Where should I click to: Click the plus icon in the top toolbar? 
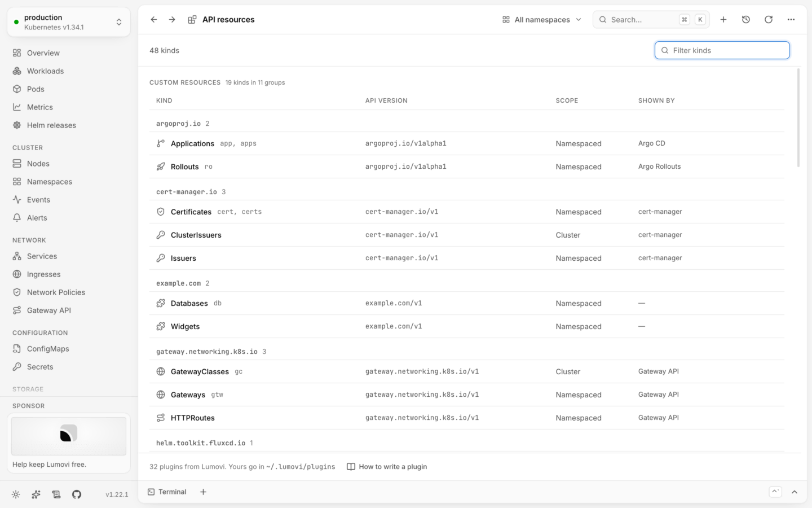pos(723,20)
